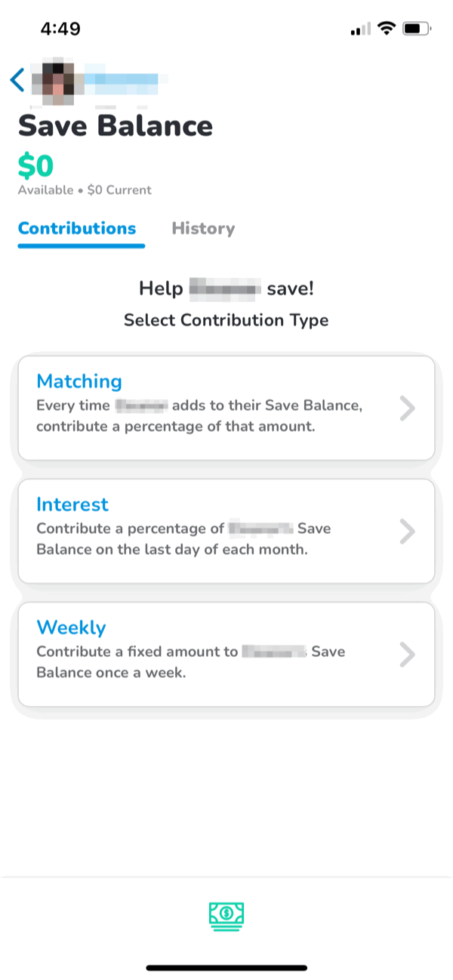Choose the Interest contribution title
This screenshot has height=980, width=453.
(x=72, y=504)
